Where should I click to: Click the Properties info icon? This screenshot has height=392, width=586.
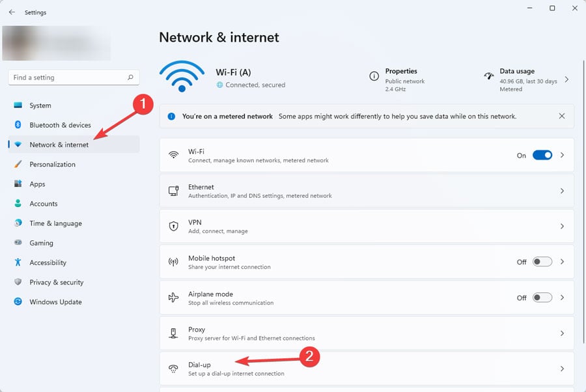(374, 76)
